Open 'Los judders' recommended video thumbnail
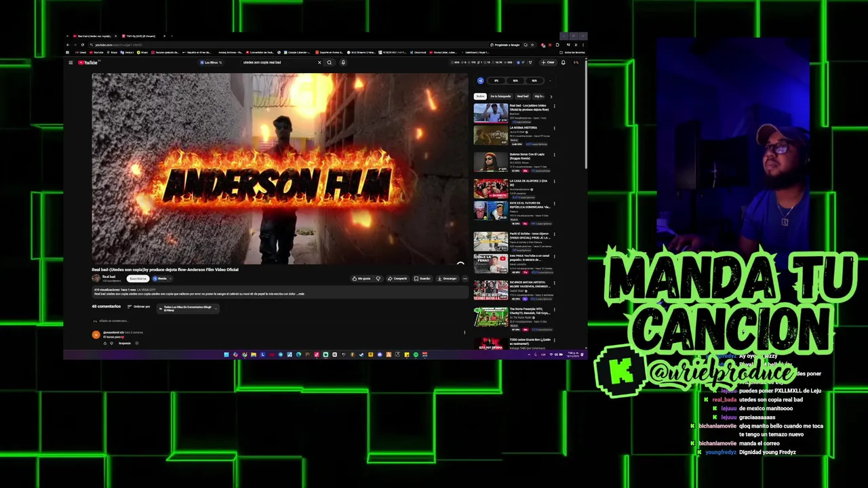This screenshot has width=868, height=488. (491, 113)
